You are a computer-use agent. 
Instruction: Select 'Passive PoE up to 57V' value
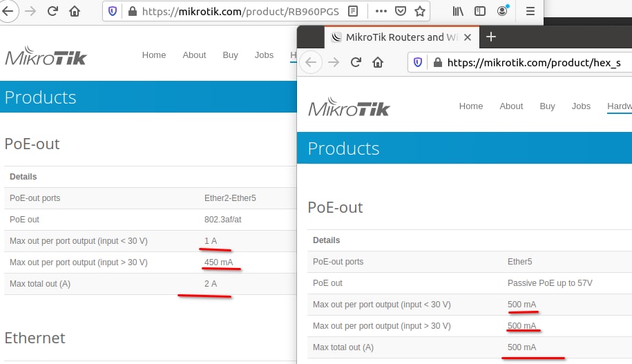click(550, 283)
